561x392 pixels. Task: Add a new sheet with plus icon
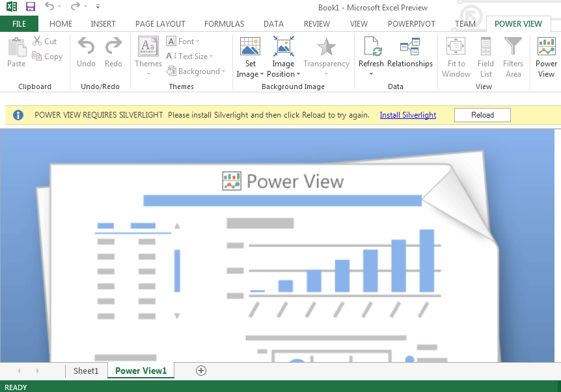coord(201,371)
